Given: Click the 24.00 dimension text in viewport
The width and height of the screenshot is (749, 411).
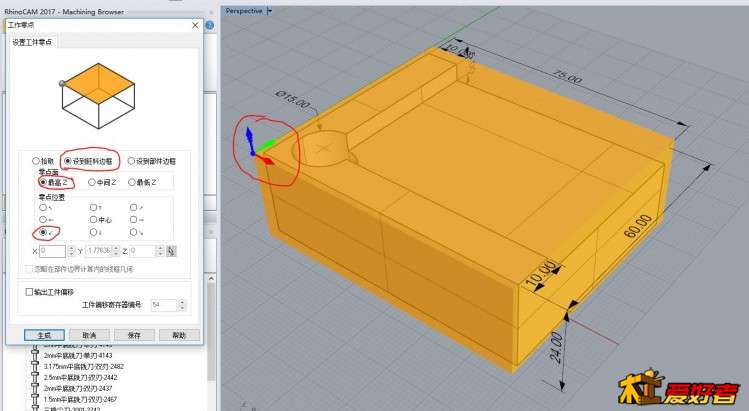Looking at the screenshot, I should pyautogui.click(x=556, y=348).
